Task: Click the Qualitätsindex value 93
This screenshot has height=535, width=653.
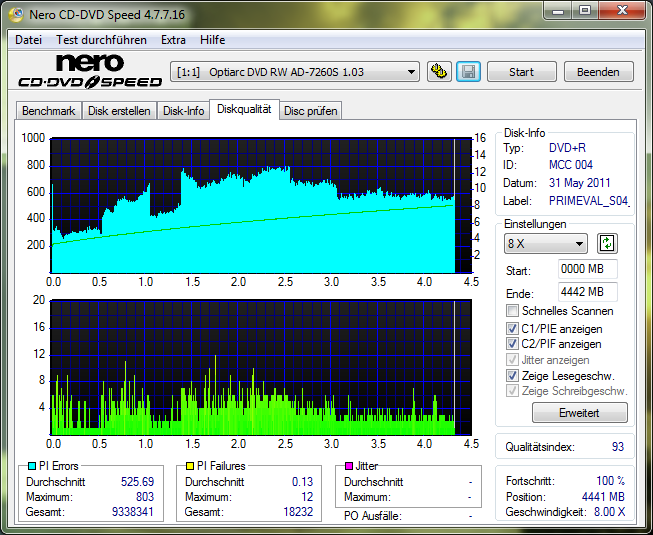Action: pos(618,447)
